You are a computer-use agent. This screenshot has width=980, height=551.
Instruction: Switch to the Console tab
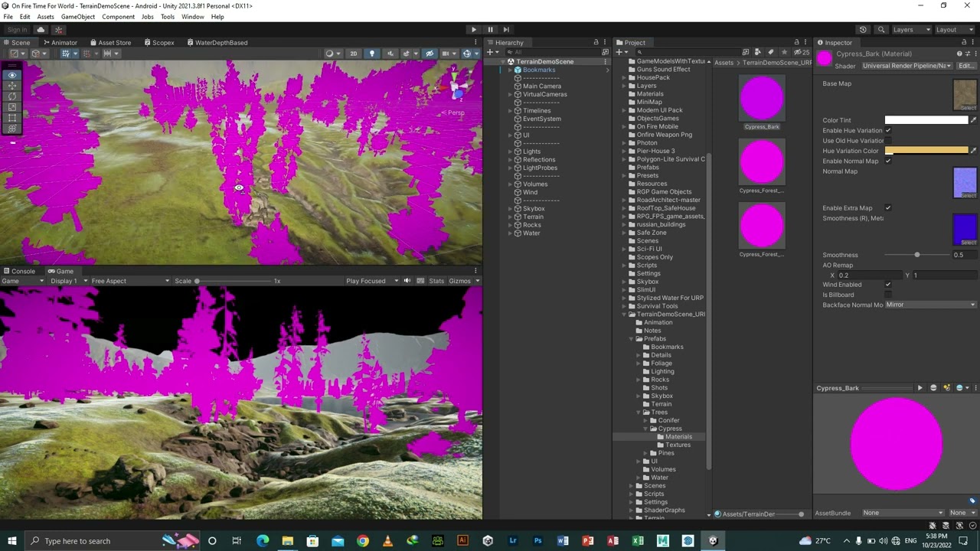[19, 271]
